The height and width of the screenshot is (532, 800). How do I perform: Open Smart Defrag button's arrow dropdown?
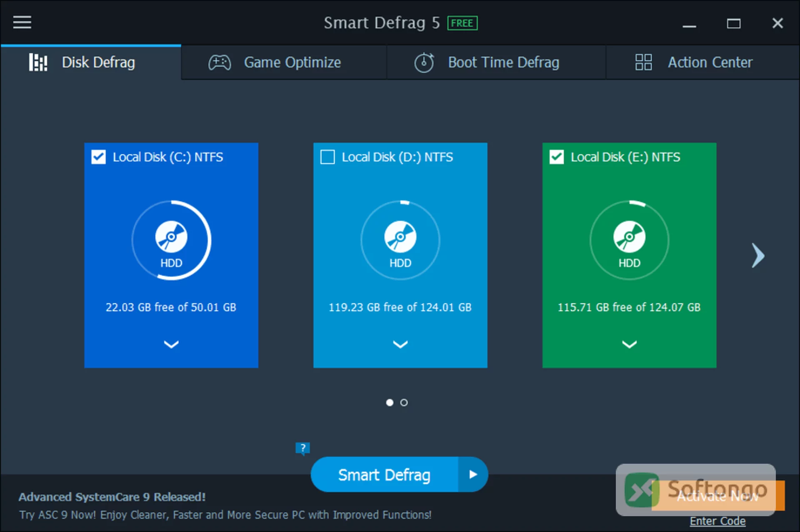click(x=473, y=475)
